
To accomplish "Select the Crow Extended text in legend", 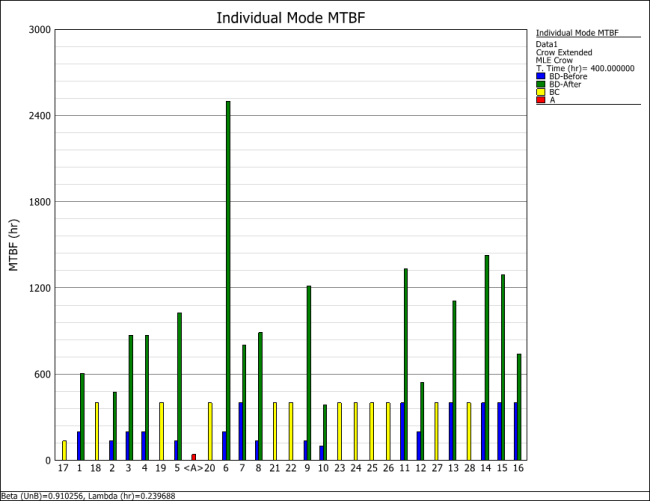I will (x=563, y=52).
